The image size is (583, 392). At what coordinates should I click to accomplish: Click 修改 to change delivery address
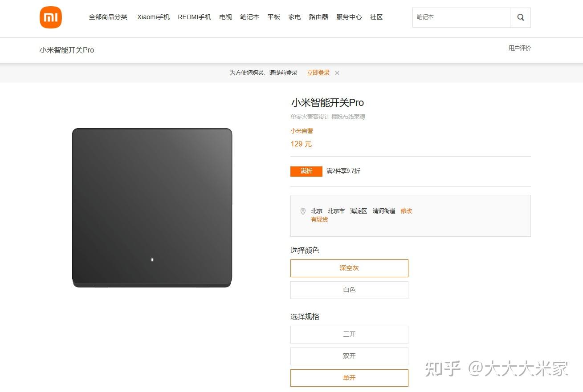406,211
